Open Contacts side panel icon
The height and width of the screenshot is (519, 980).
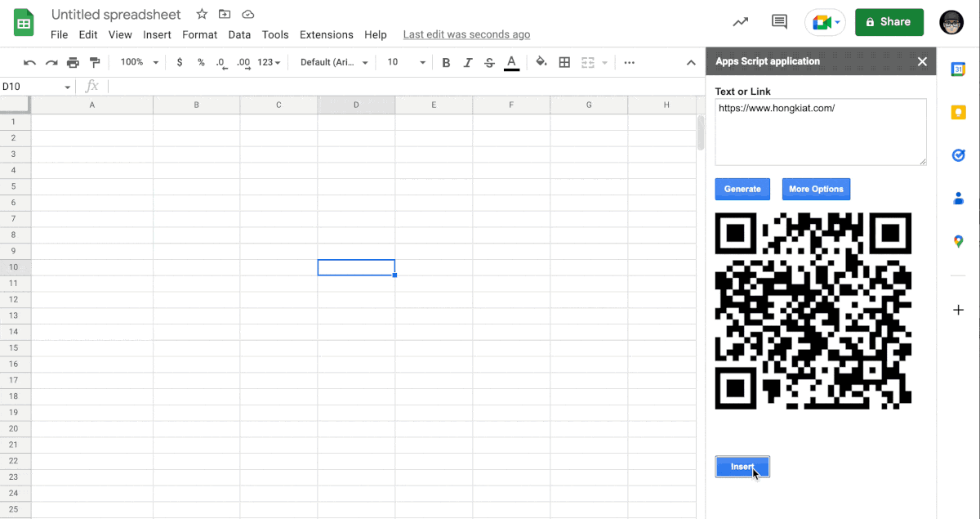tap(959, 198)
